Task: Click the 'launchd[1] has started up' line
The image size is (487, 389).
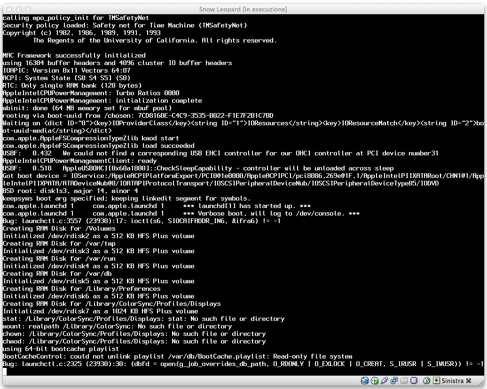Action: (x=157, y=206)
